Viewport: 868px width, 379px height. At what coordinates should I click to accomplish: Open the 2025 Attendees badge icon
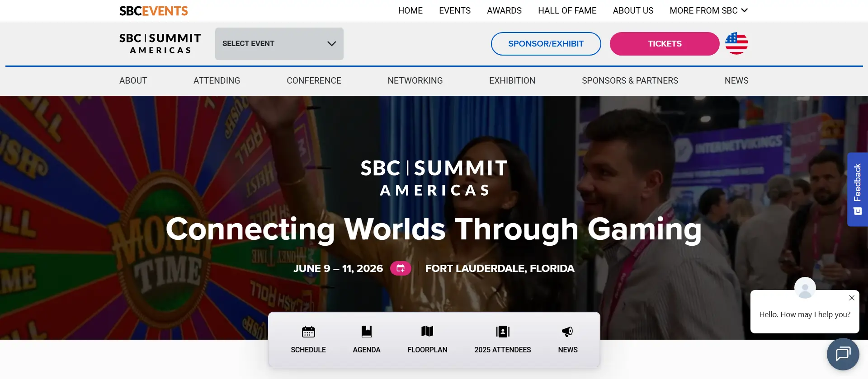pyautogui.click(x=503, y=332)
